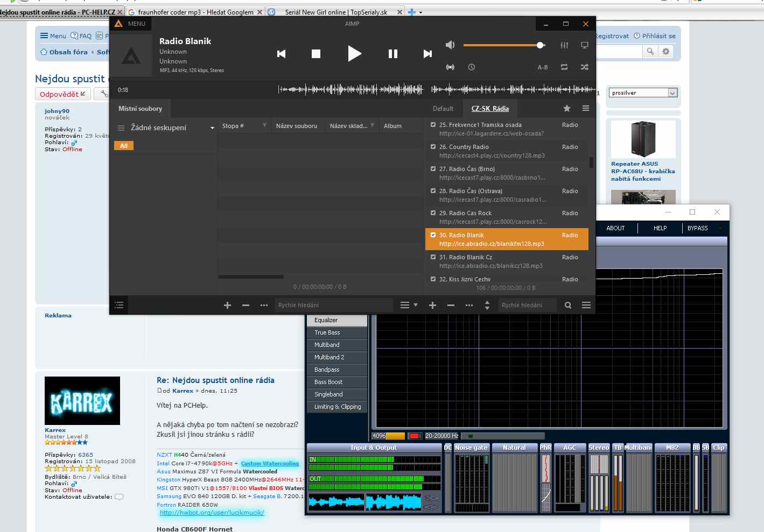
Task: Select 26. Country Radio station
Action: (507, 151)
